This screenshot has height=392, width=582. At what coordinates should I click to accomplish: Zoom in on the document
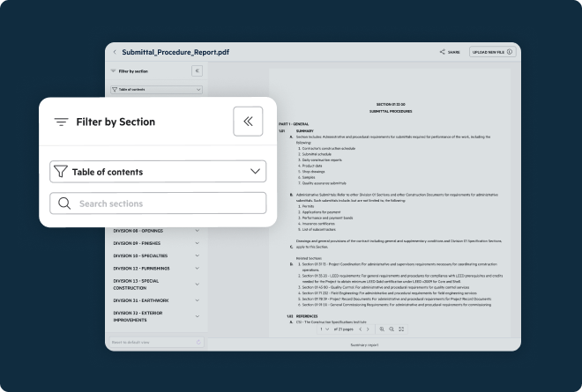[x=381, y=329]
